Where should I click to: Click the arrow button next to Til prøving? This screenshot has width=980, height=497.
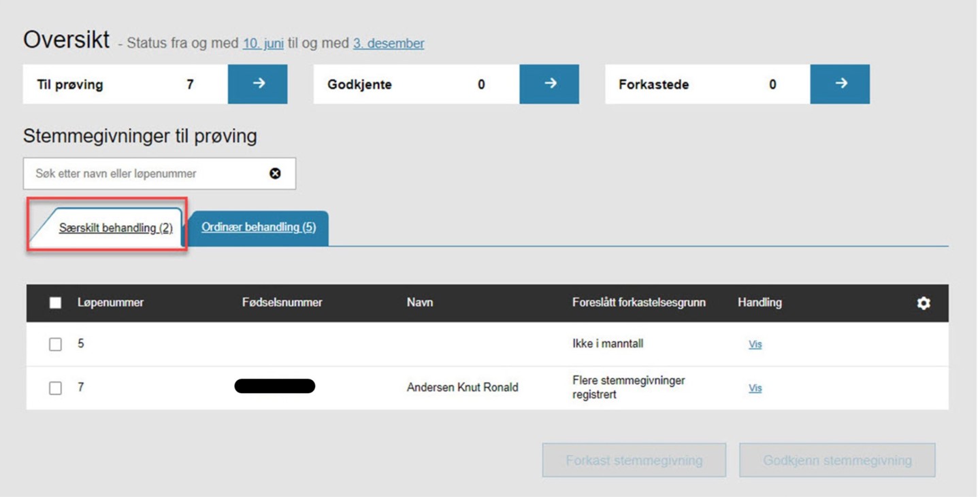tap(257, 84)
